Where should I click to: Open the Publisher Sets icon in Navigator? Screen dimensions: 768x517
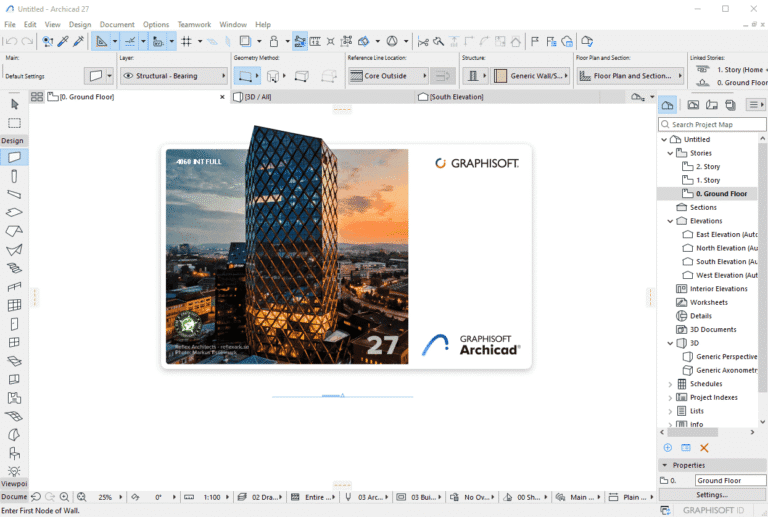[730, 105]
